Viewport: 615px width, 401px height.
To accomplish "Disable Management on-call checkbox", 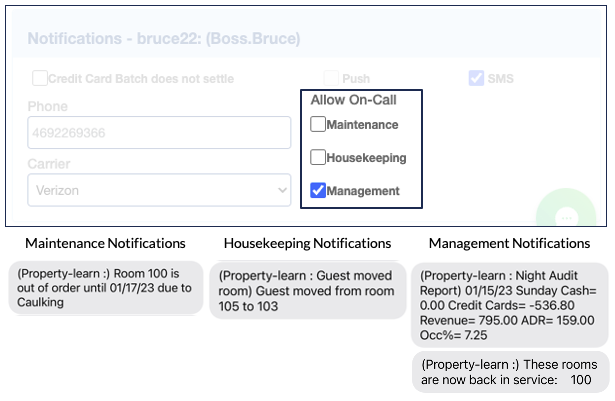I will point(318,190).
